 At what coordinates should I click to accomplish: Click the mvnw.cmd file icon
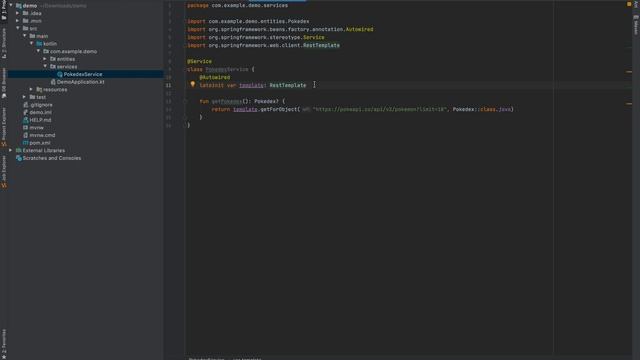[x=25, y=135]
